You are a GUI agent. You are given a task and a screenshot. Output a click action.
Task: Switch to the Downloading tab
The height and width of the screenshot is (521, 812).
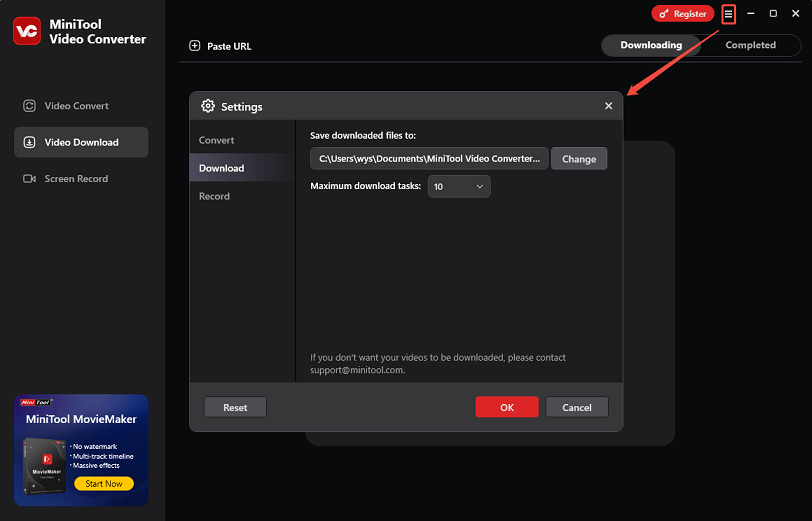pos(651,45)
